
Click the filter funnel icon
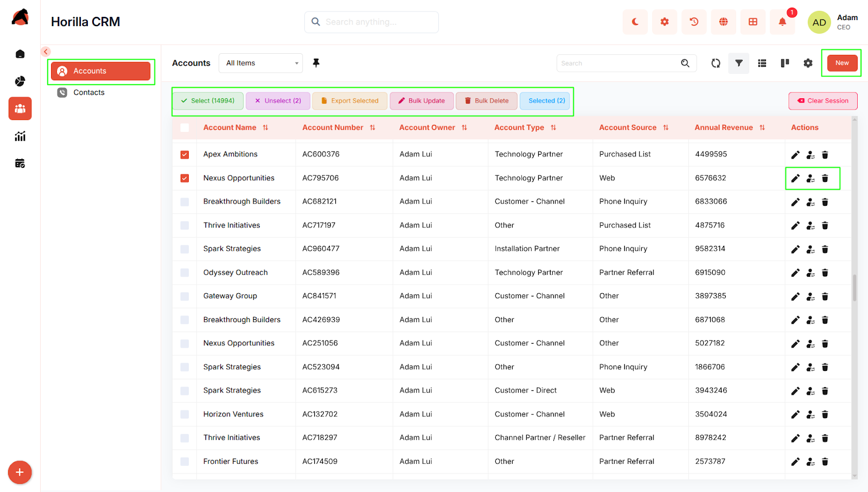pyautogui.click(x=738, y=64)
